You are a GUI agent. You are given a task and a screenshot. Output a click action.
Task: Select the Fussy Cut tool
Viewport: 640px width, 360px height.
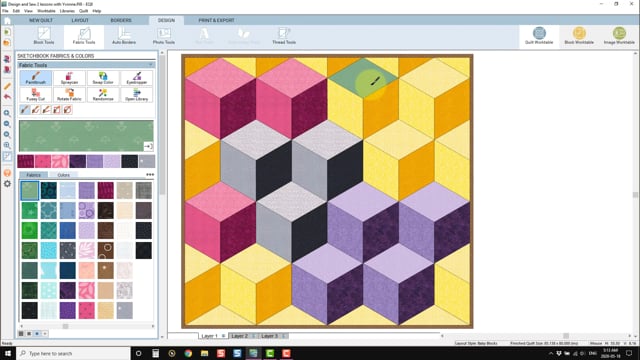[x=36, y=95]
